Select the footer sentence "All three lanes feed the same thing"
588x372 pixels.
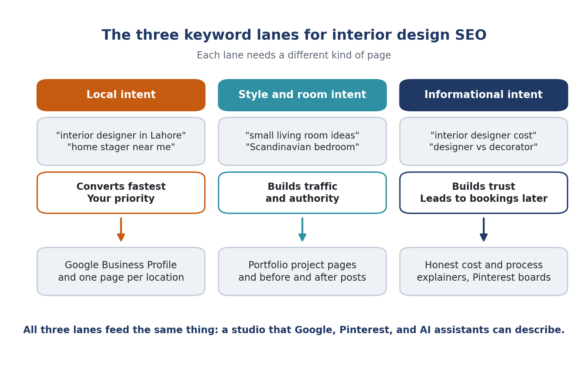click(x=120, y=330)
